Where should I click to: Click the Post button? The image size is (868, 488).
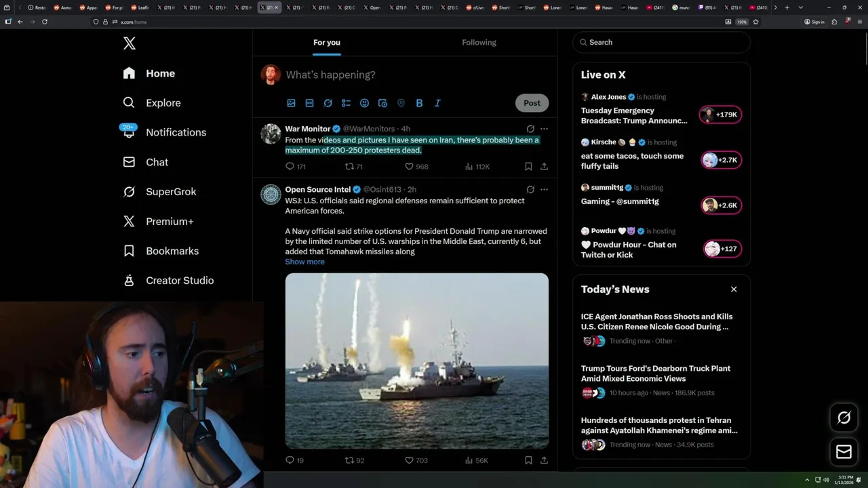pyautogui.click(x=532, y=103)
